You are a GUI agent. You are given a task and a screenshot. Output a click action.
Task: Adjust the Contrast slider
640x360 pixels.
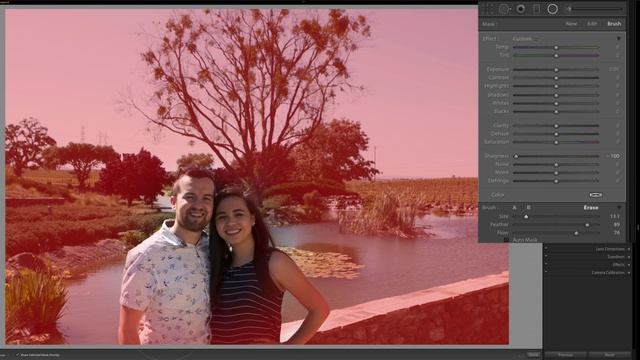point(556,78)
